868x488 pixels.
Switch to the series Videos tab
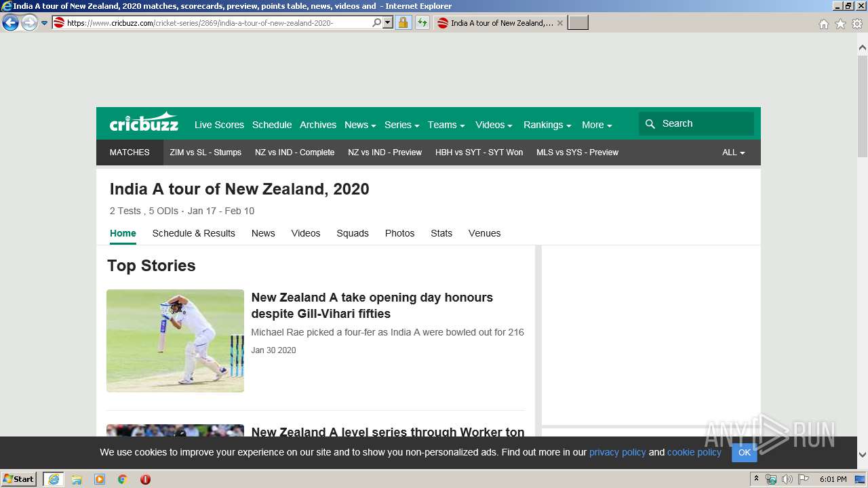tap(306, 233)
